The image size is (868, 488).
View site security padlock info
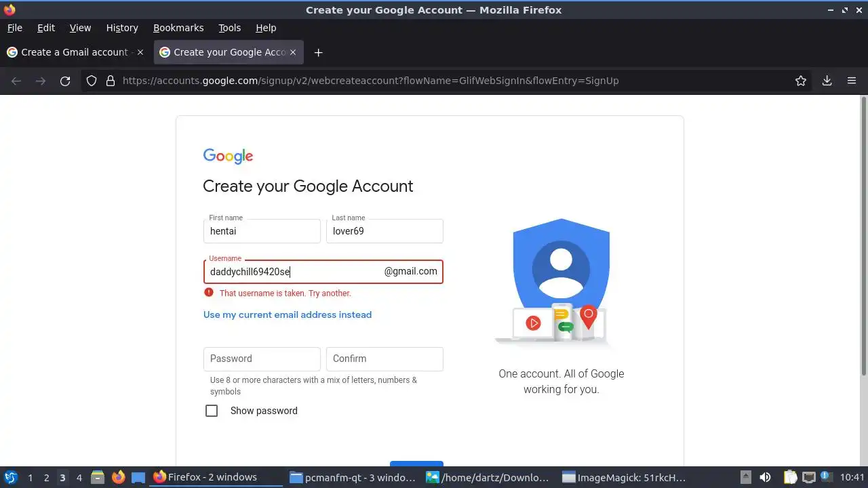tap(111, 81)
